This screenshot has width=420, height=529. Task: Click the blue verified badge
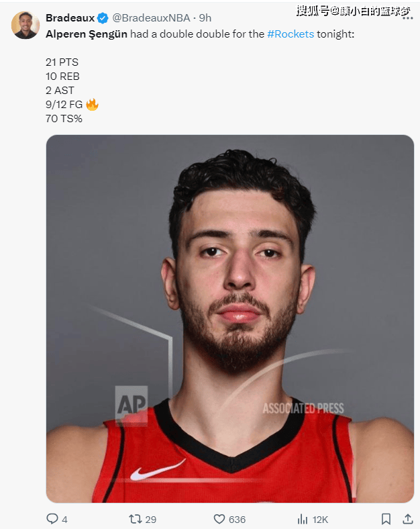103,18
